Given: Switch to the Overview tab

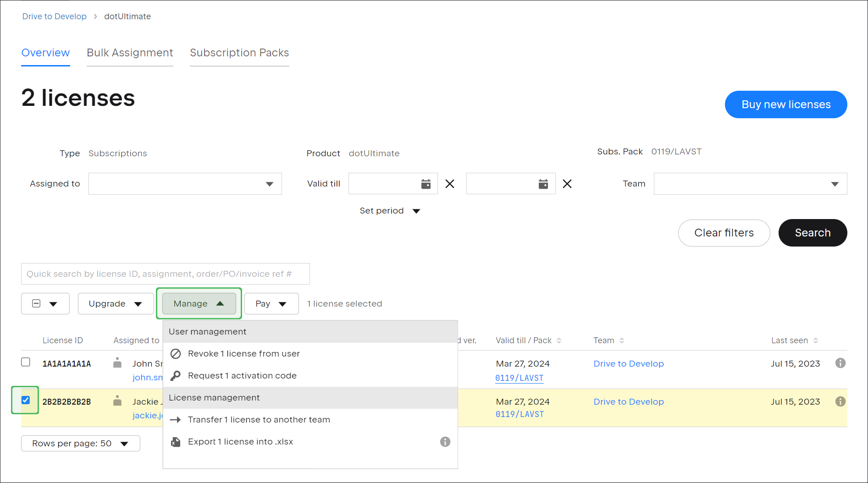Looking at the screenshot, I should (45, 53).
